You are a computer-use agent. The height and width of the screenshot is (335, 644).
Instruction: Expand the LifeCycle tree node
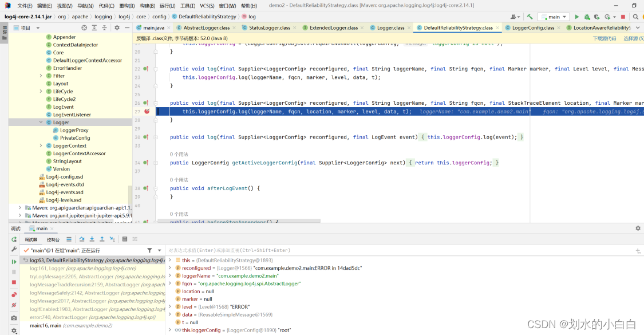coord(41,91)
